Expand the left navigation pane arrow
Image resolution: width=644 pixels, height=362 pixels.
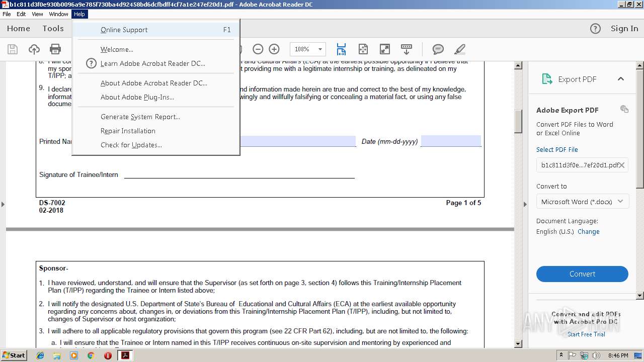click(3, 204)
